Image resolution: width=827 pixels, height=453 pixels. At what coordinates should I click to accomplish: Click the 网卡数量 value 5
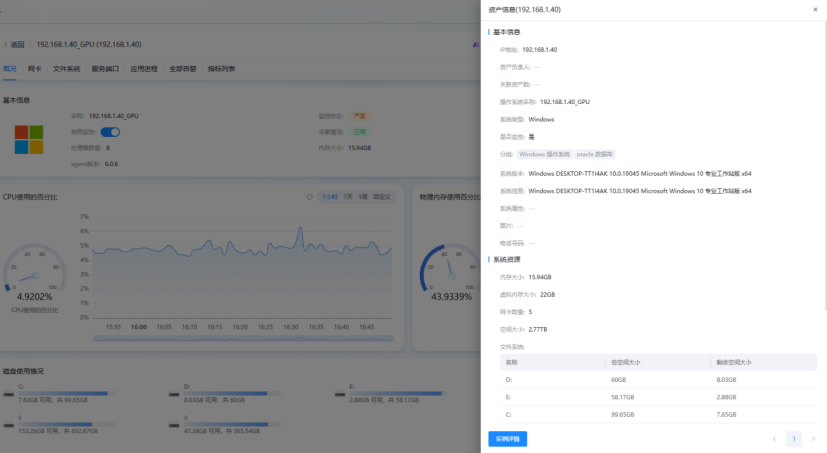(x=530, y=312)
